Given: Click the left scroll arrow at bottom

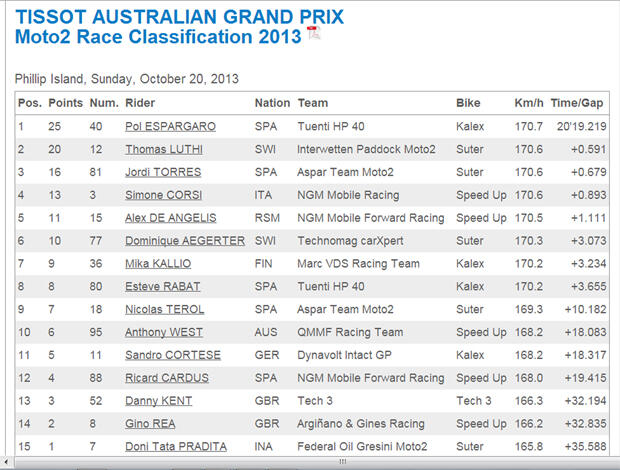Looking at the screenshot, I should coord(6,461).
